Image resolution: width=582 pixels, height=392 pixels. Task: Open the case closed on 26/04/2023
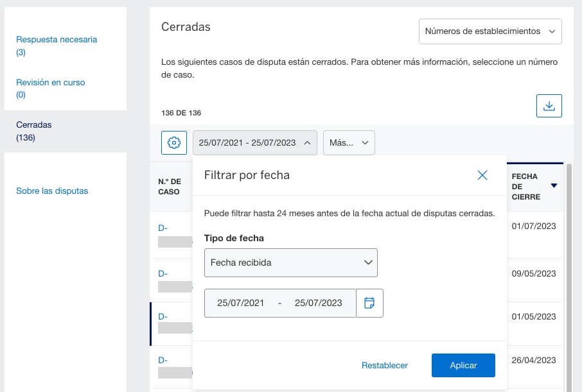(163, 360)
